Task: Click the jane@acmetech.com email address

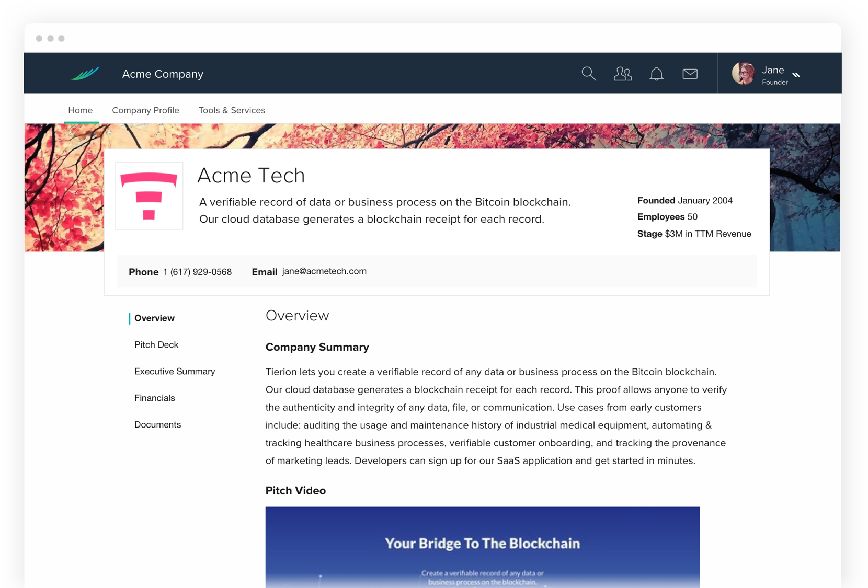Action: click(324, 271)
